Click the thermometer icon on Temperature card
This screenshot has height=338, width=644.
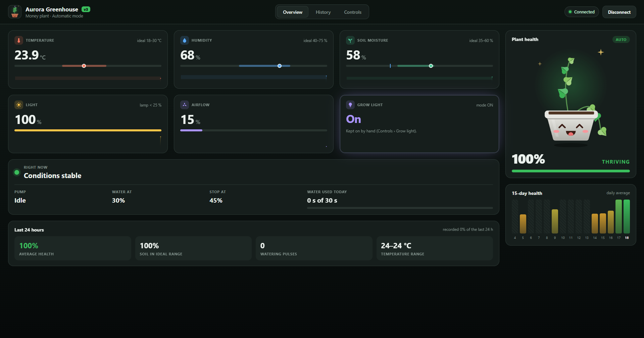coord(19,40)
